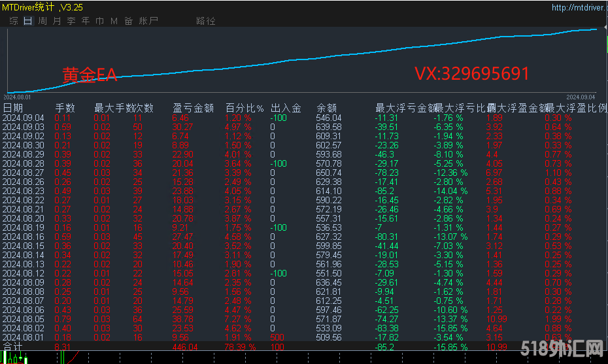
Task: Select the 日 daily statistics tab
Action: (27, 21)
